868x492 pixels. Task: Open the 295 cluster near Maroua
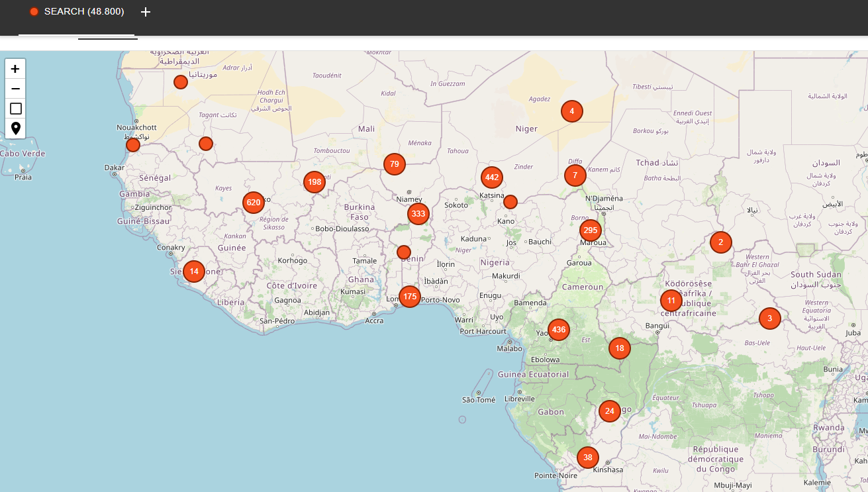[x=590, y=230]
